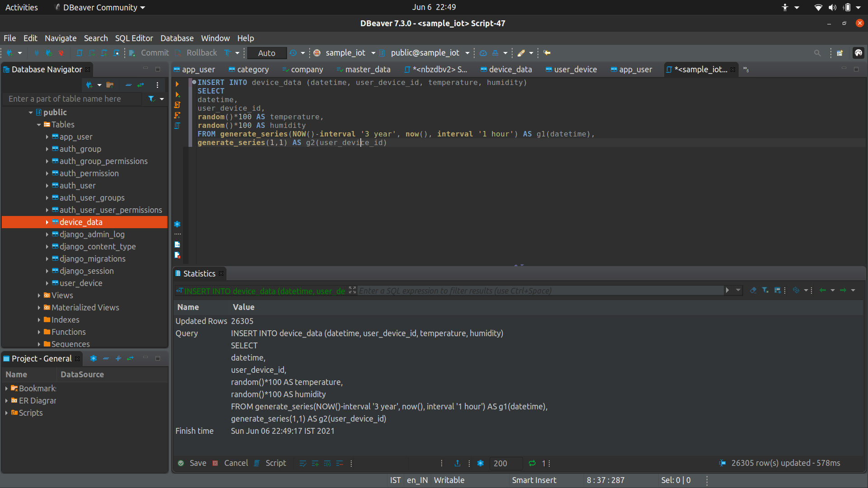Expand the app_user table in navigator

click(x=47, y=137)
